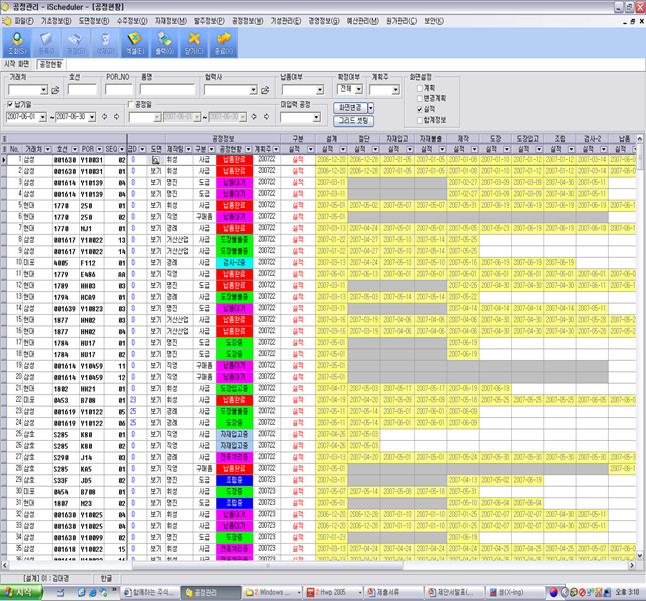
Task: Click cyan 검사-2중 status cell in row 10
Action: pyautogui.click(x=234, y=262)
